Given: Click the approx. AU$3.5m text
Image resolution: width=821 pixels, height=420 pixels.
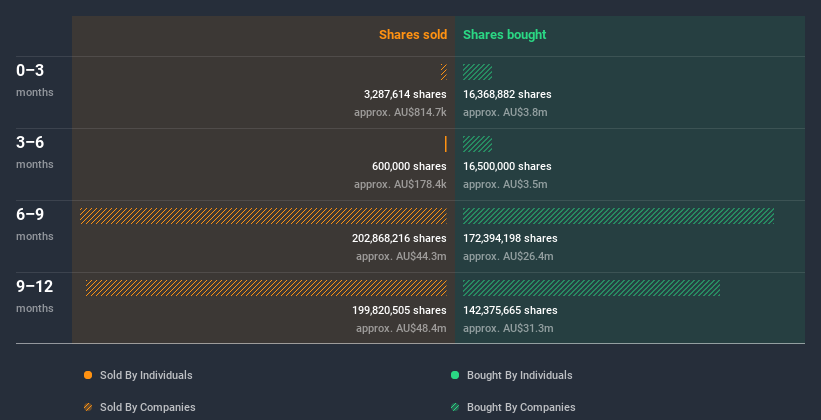Looking at the screenshot, I should [x=505, y=184].
